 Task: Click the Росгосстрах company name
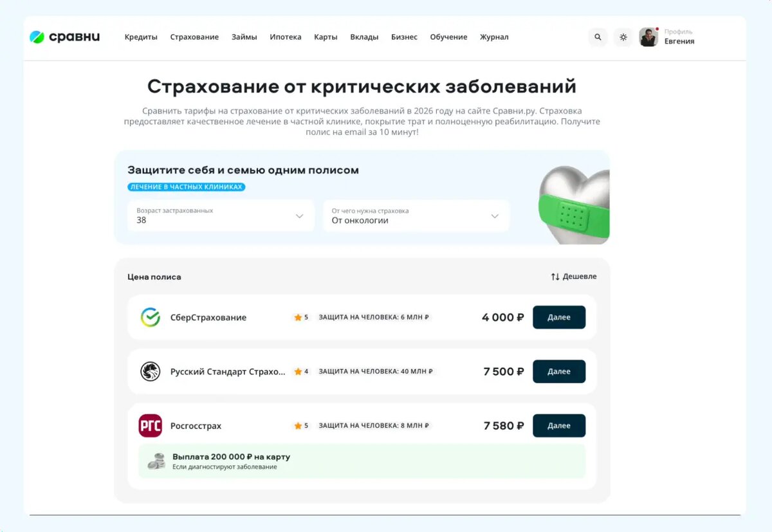click(x=196, y=426)
